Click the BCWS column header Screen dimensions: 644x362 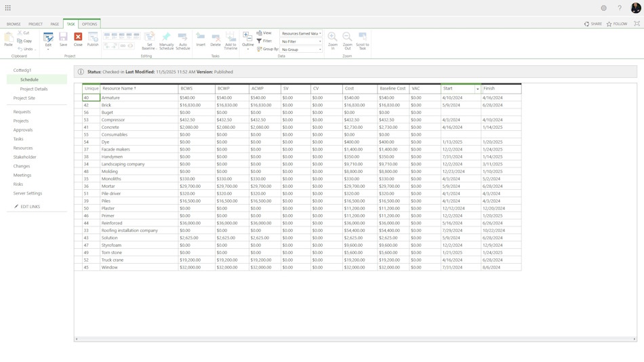click(197, 88)
